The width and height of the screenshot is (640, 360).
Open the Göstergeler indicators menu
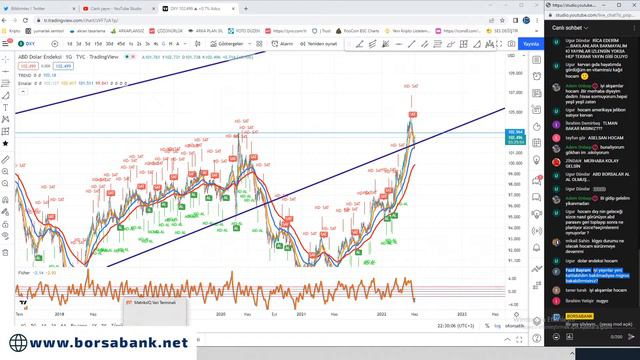point(227,44)
